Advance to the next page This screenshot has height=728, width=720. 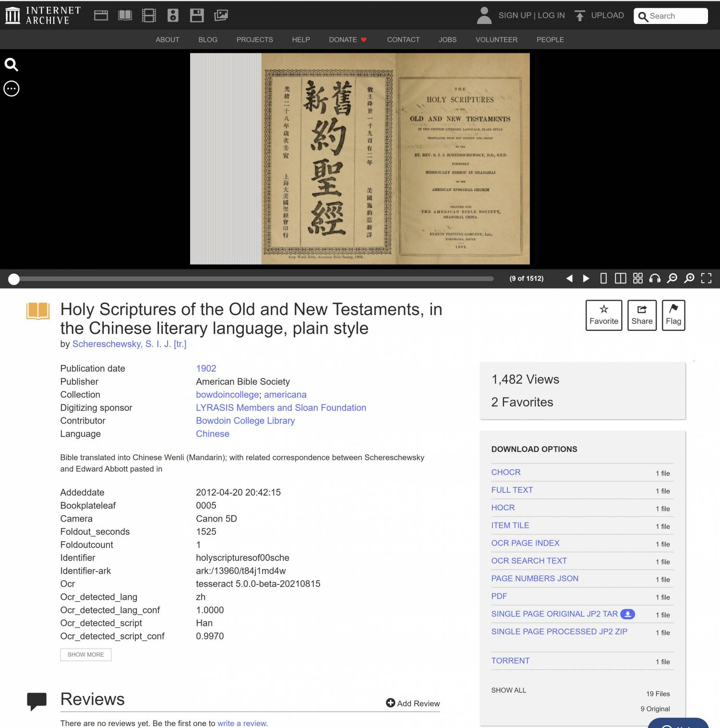point(586,279)
